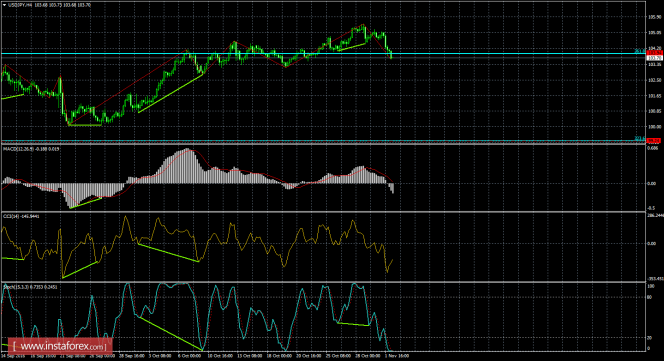Click the 105.05 price scale label

click(x=655, y=33)
